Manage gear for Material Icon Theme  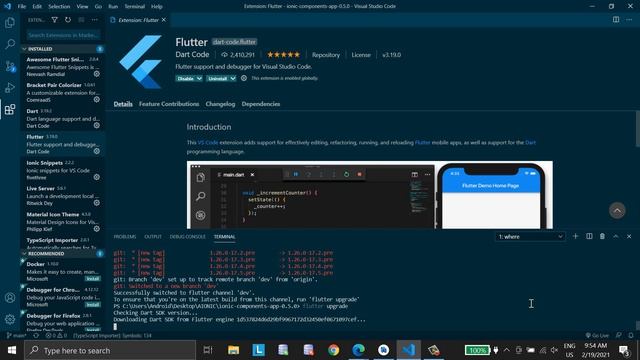pos(97,229)
